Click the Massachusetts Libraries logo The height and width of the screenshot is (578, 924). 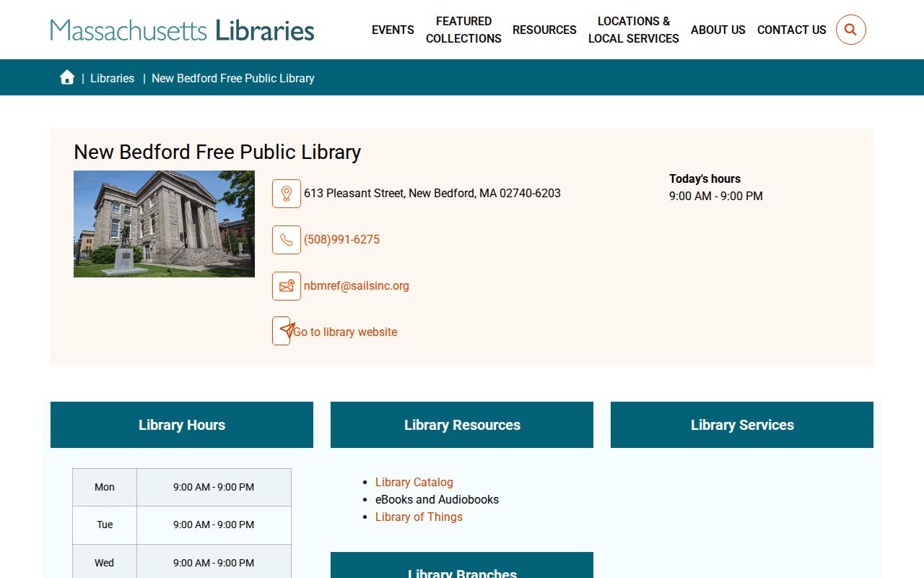pos(183,30)
